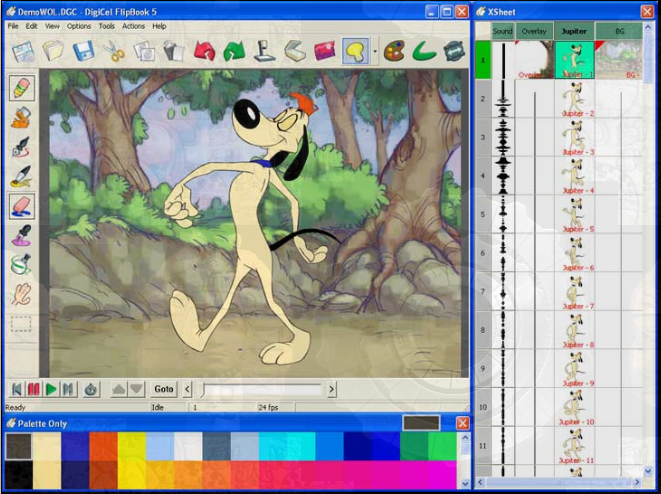Step frame slider left arrow
This screenshot has height=494, width=661.
pyautogui.click(x=188, y=389)
